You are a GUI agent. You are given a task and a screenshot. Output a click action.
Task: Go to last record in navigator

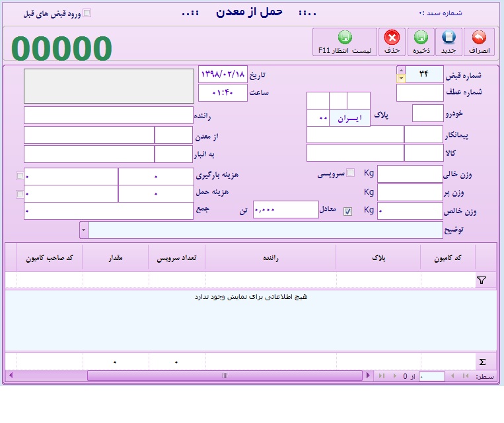(382, 375)
